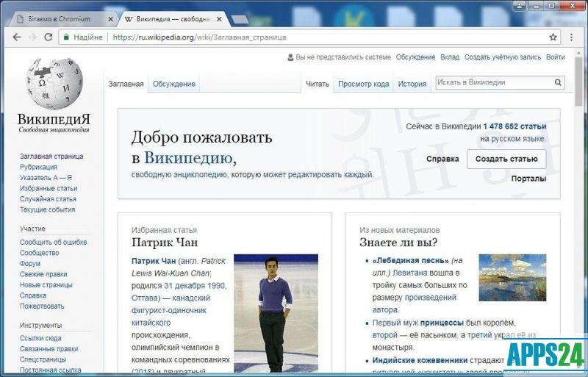Image resolution: width=588 pixels, height=377 pixels.
Task: Open the sidebar Справка link
Action: pos(33,295)
